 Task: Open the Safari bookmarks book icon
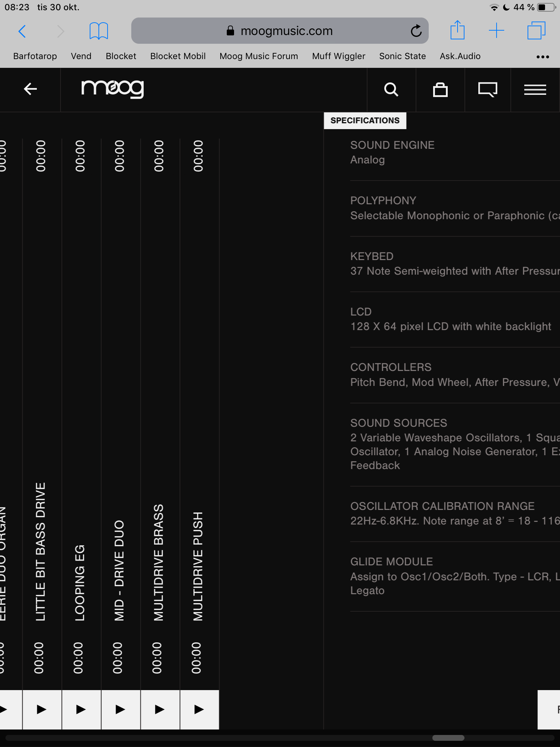coord(98,31)
